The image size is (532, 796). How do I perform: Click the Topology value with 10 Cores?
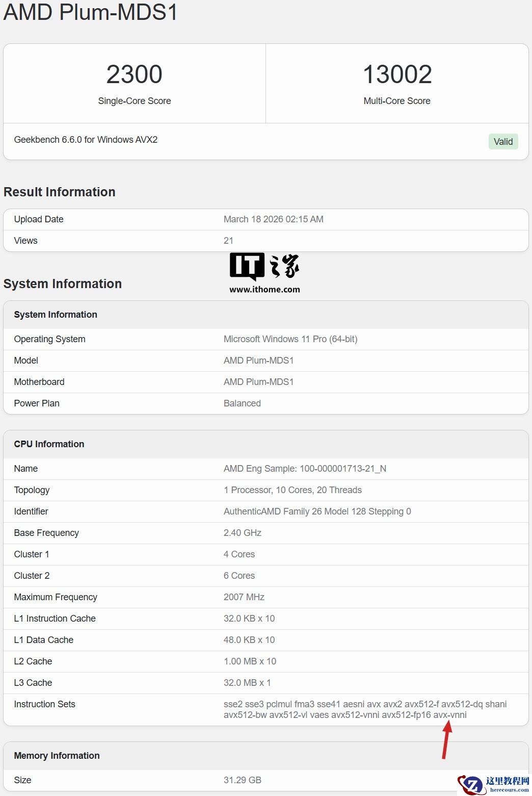(292, 490)
